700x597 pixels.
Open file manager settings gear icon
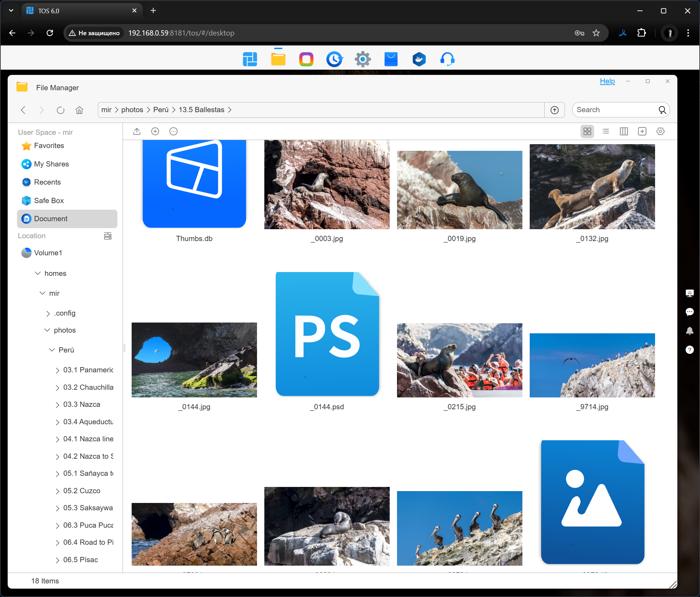[x=660, y=131]
